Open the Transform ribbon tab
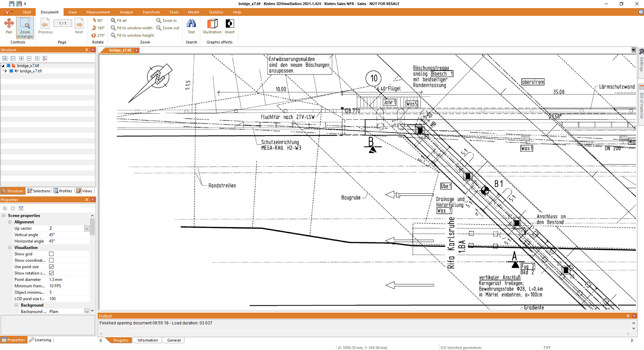The width and height of the screenshot is (644, 350). click(x=151, y=12)
